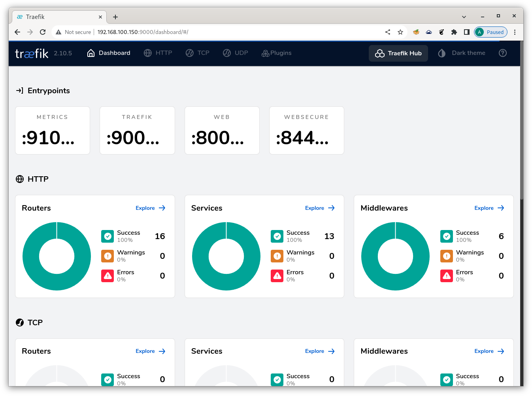Open the Paused profile button
The width and height of the screenshot is (532, 396).
coord(490,32)
